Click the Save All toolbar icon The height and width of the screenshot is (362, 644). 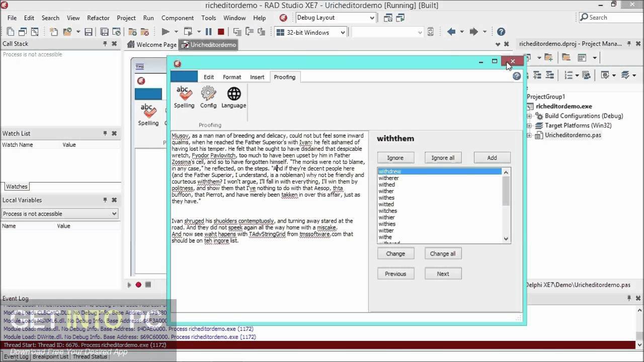click(x=104, y=32)
